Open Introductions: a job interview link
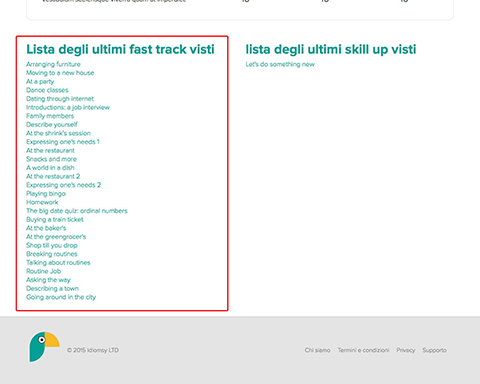Screen dimensions: 480x384 [68, 107]
